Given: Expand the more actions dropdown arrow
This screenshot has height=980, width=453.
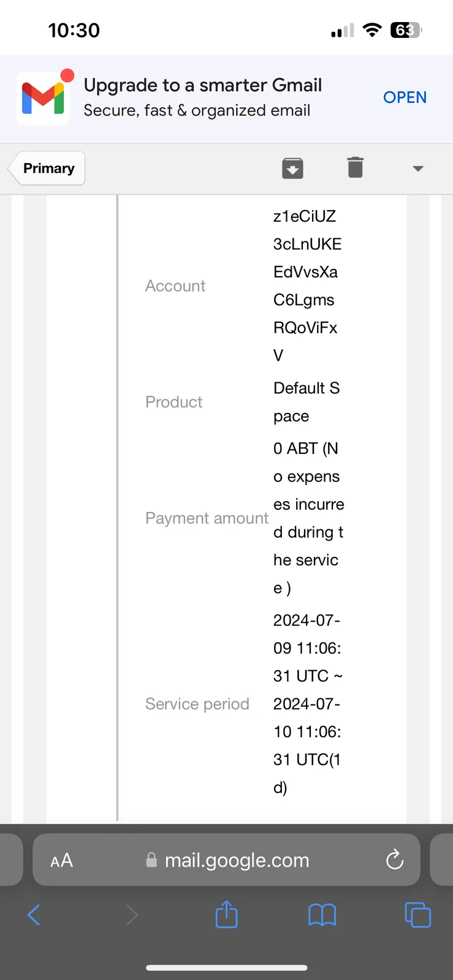Looking at the screenshot, I should 418,168.
